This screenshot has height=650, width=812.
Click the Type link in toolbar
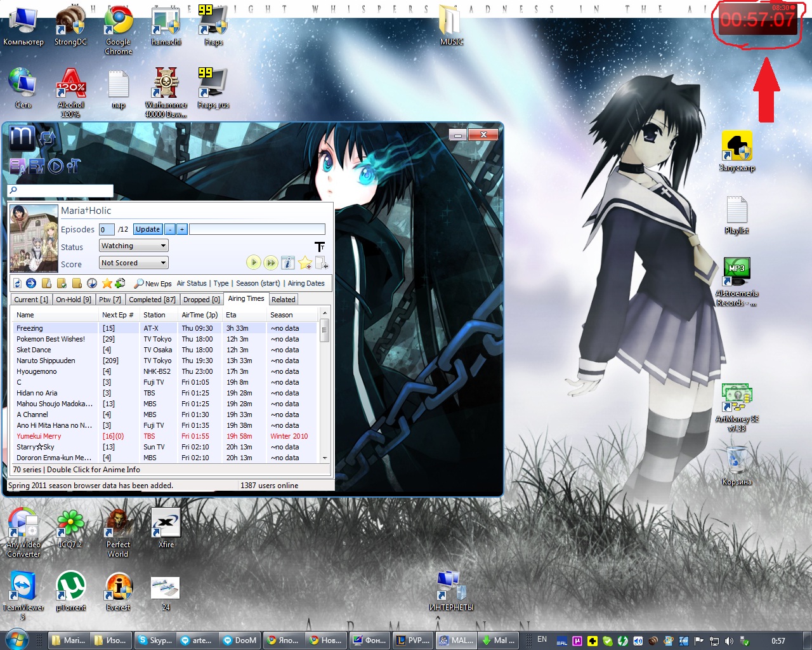tap(221, 283)
